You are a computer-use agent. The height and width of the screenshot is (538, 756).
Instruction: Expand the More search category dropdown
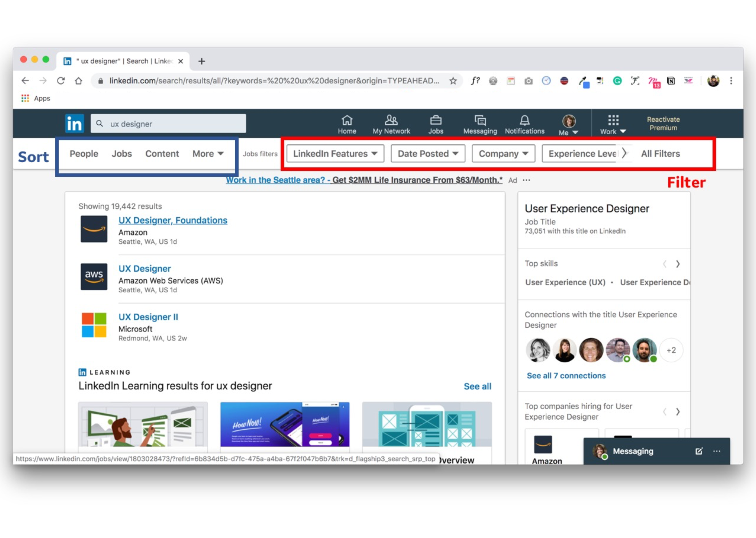pyautogui.click(x=208, y=153)
